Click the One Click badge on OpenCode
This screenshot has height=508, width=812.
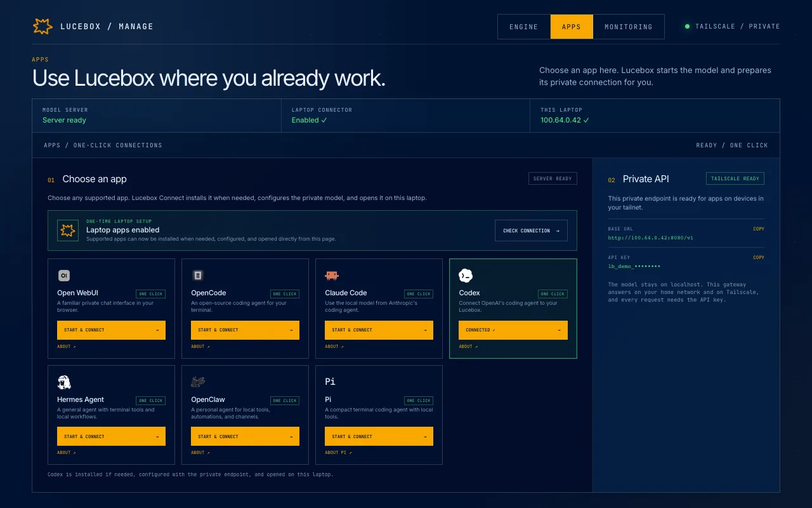click(x=285, y=294)
